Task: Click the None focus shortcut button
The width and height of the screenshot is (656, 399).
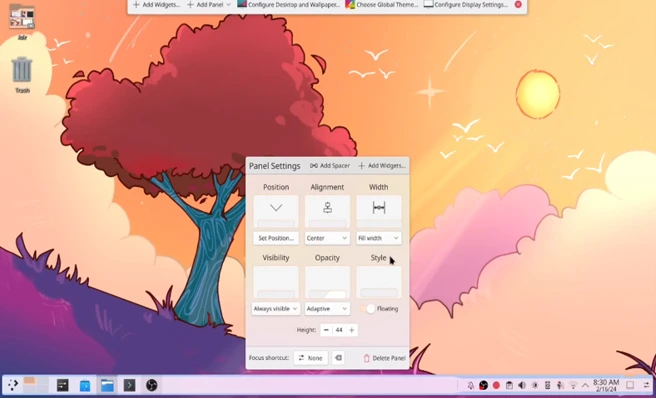Action: pos(310,358)
